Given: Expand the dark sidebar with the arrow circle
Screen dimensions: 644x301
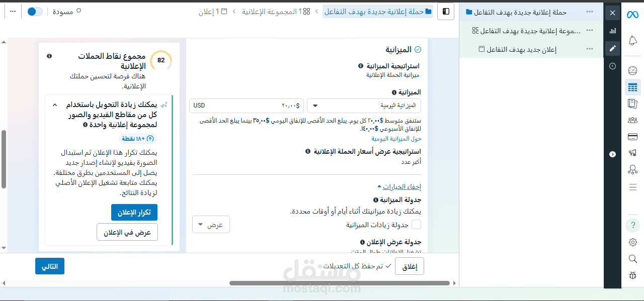Looking at the screenshot, I should coord(612,154).
